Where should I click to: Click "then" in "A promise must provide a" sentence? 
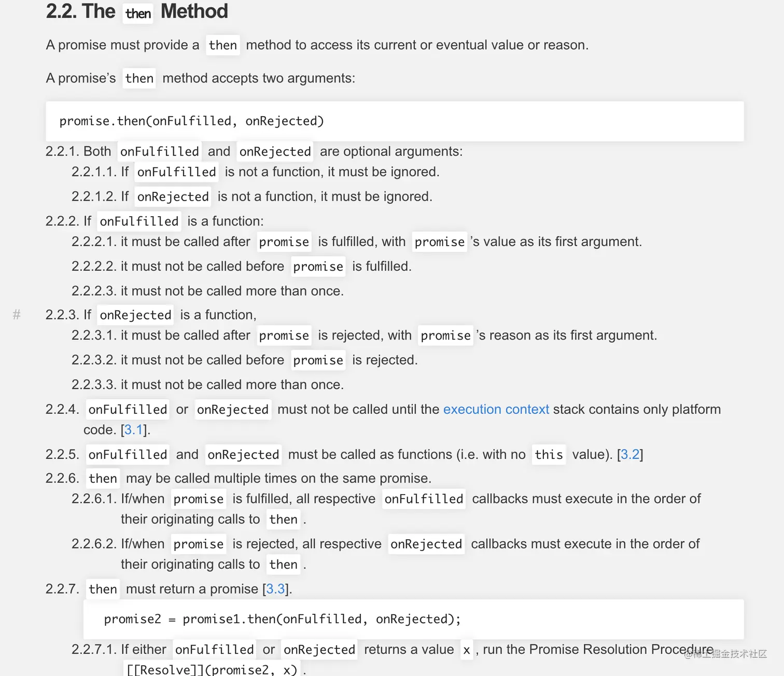222,45
